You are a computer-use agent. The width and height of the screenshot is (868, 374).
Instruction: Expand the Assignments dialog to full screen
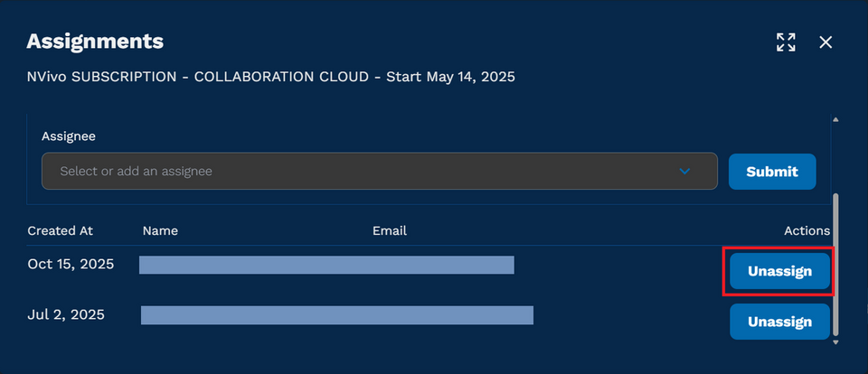786,42
